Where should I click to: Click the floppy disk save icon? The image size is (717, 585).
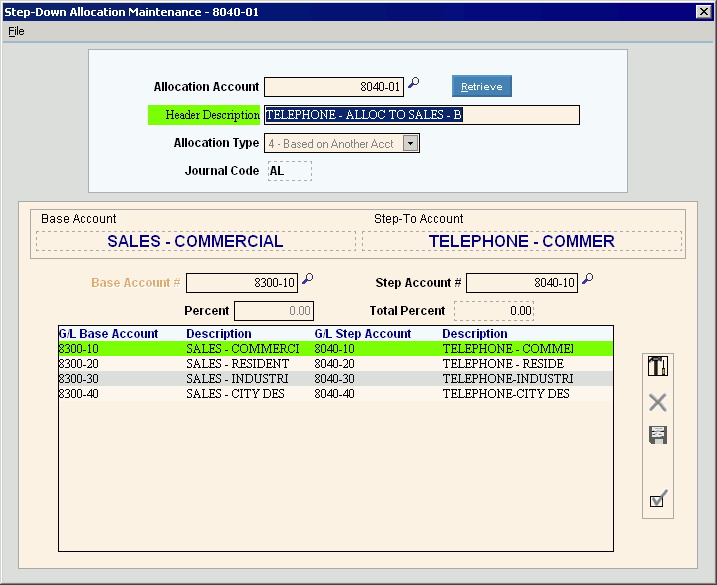click(x=658, y=435)
